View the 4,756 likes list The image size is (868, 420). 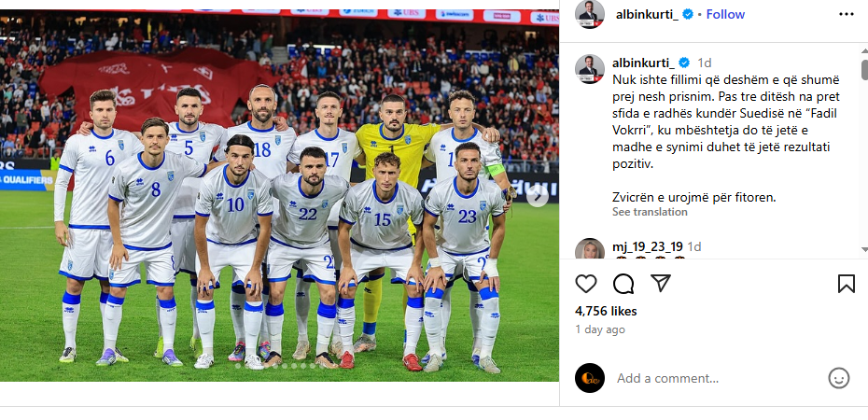click(x=606, y=311)
